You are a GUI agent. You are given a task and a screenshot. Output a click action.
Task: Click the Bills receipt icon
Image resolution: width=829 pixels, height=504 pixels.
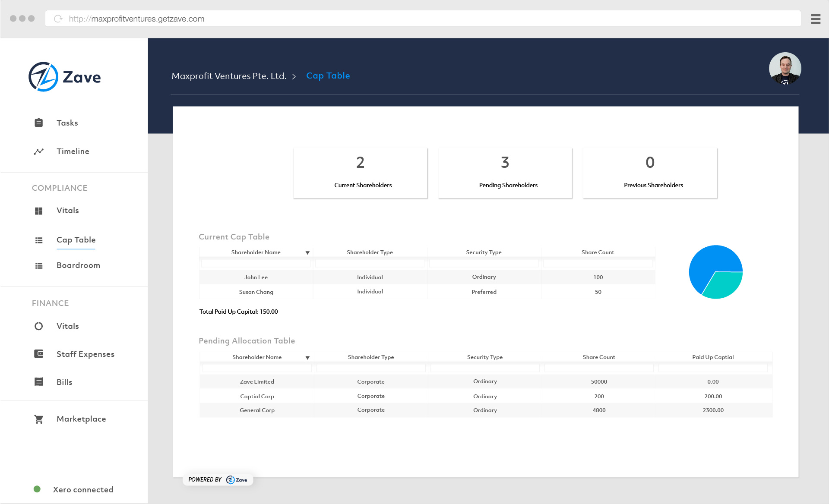point(38,382)
